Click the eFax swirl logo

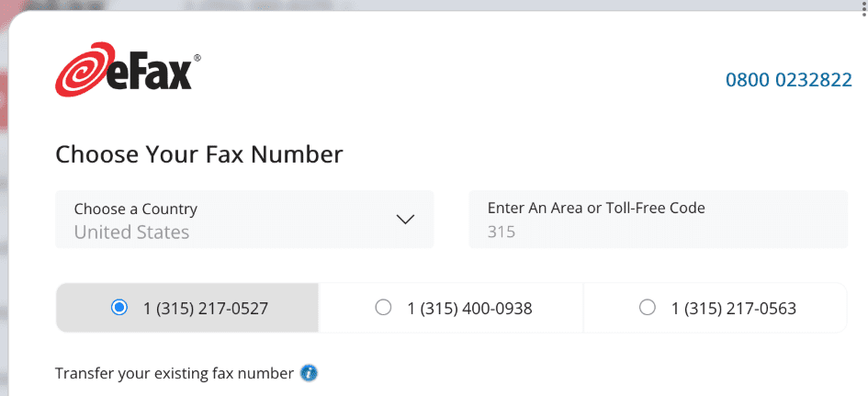[x=85, y=72]
